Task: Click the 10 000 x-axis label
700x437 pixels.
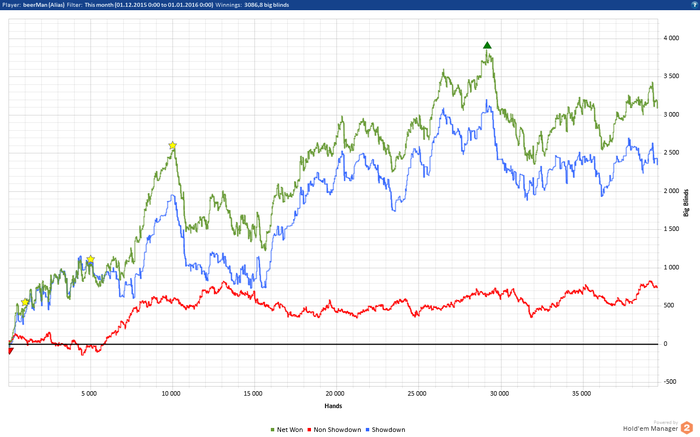Action: (x=171, y=394)
